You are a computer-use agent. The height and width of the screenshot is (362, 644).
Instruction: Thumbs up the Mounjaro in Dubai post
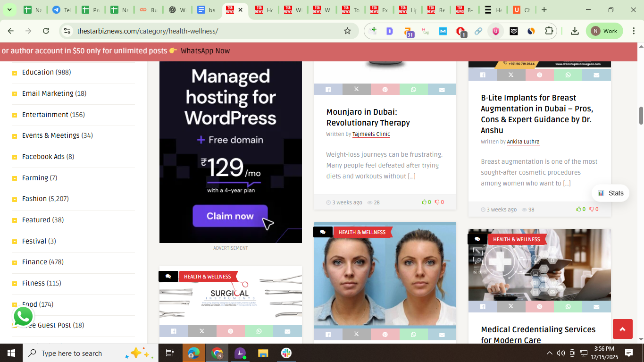click(x=426, y=202)
